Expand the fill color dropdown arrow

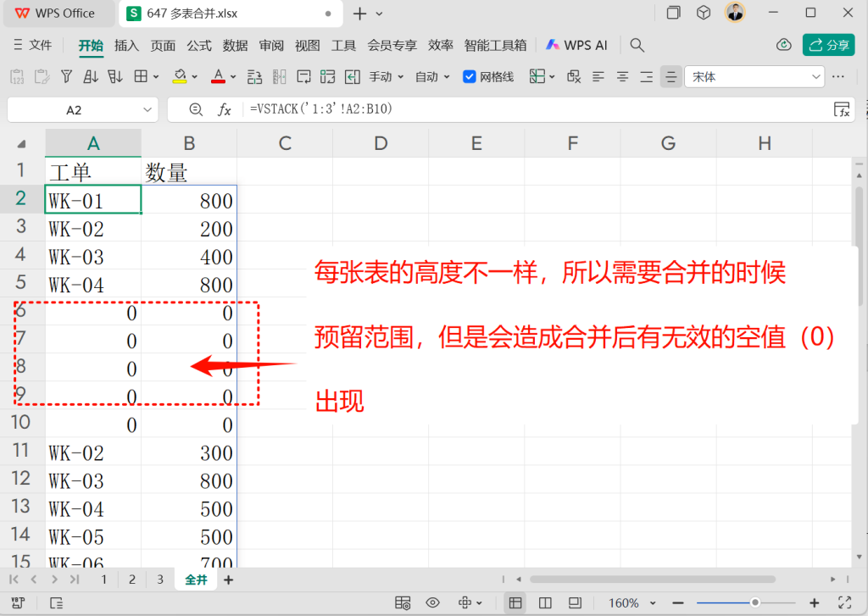point(194,77)
